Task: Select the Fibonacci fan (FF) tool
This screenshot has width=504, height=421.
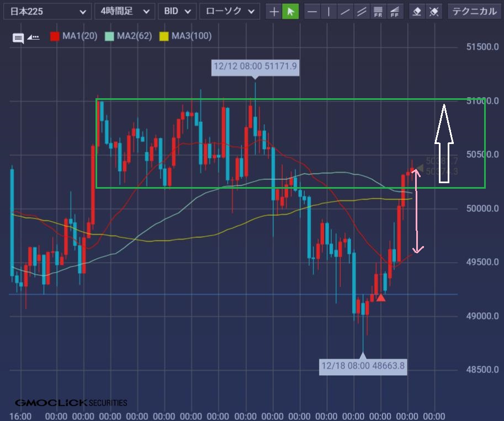Action: (x=395, y=11)
